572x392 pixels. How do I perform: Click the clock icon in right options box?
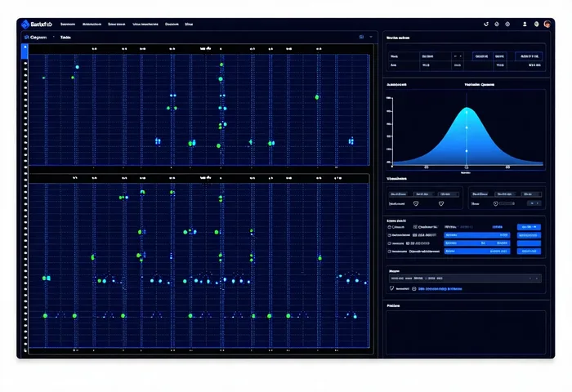pyautogui.click(x=495, y=204)
